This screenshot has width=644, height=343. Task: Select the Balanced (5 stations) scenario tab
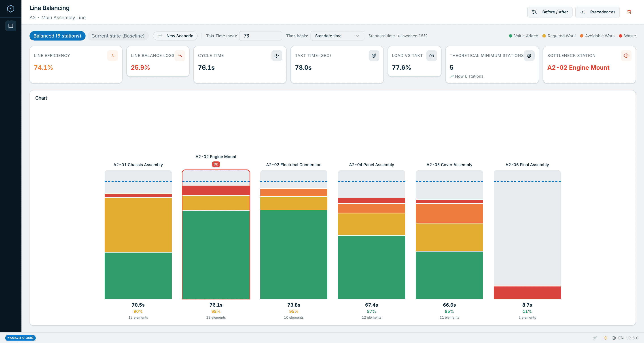(x=57, y=36)
